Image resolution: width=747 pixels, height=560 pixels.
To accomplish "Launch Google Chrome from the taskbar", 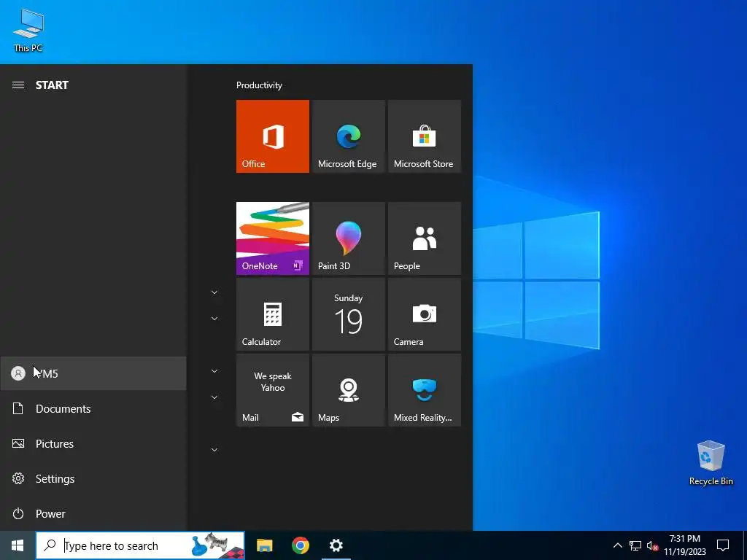I will click(x=300, y=545).
